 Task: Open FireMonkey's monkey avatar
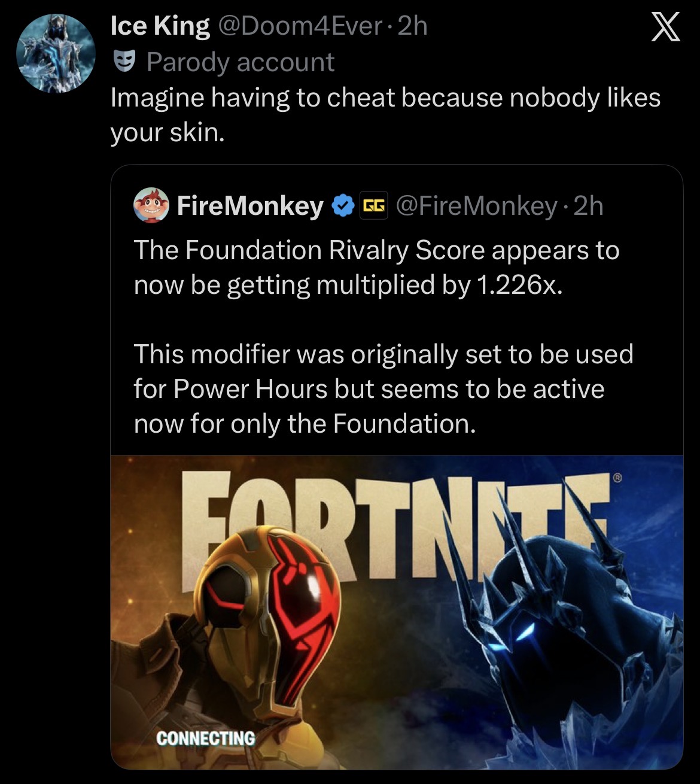pos(150,205)
